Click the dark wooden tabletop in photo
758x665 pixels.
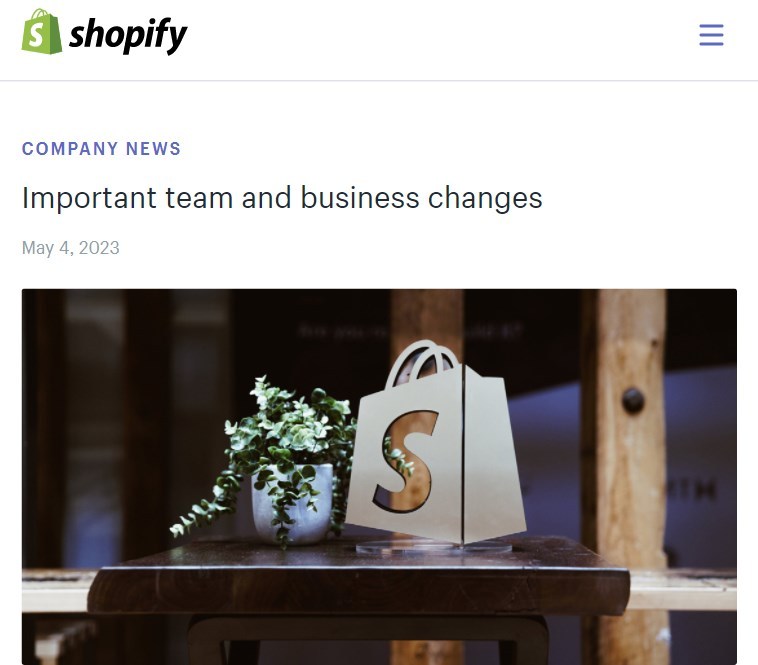(359, 575)
